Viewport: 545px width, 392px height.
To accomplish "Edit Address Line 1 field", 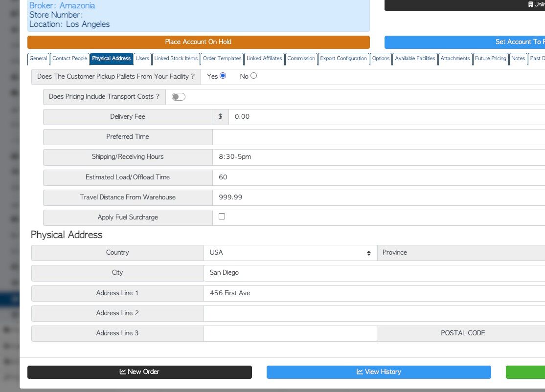I will (374, 293).
